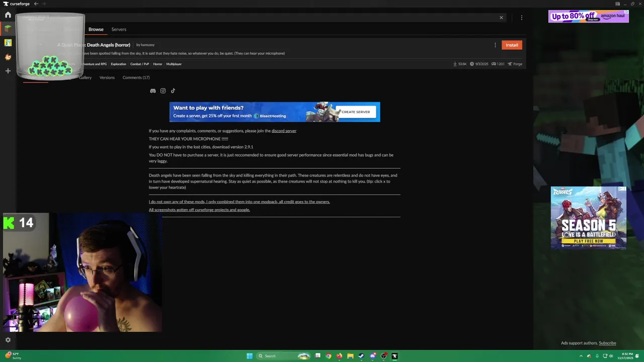Image resolution: width=644 pixels, height=362 pixels.
Task: Click the Combat / PvP category tag
Action: 139,64
